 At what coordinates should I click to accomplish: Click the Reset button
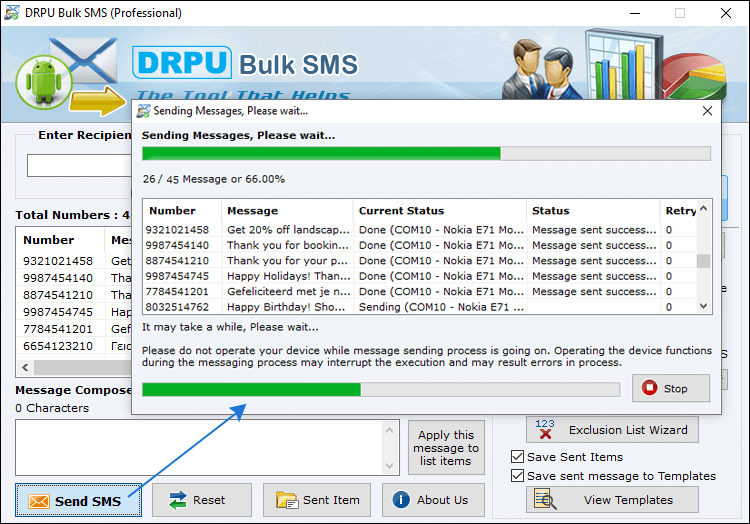point(202,500)
